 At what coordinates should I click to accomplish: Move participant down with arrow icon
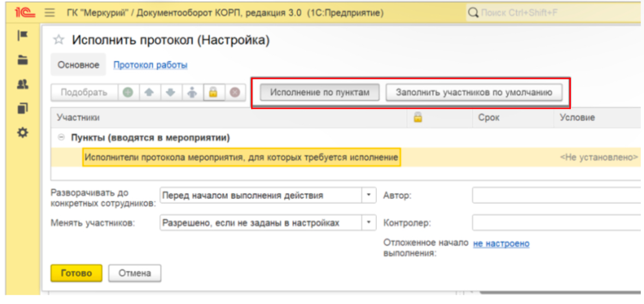(170, 92)
